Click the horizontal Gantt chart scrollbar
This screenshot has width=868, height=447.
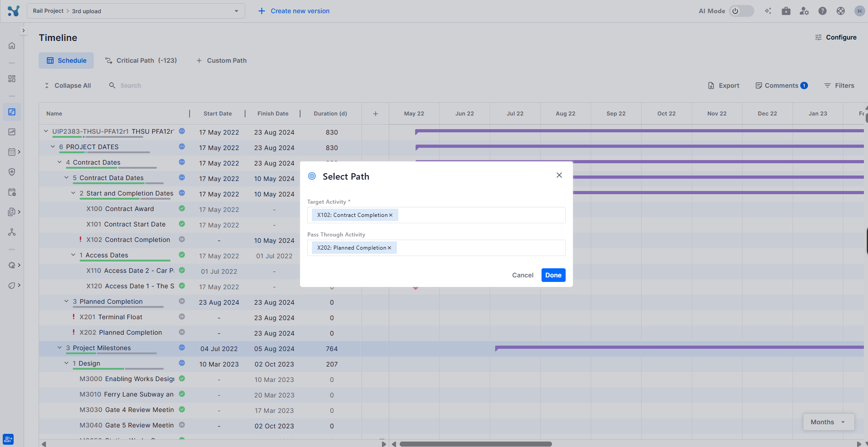coord(475,444)
